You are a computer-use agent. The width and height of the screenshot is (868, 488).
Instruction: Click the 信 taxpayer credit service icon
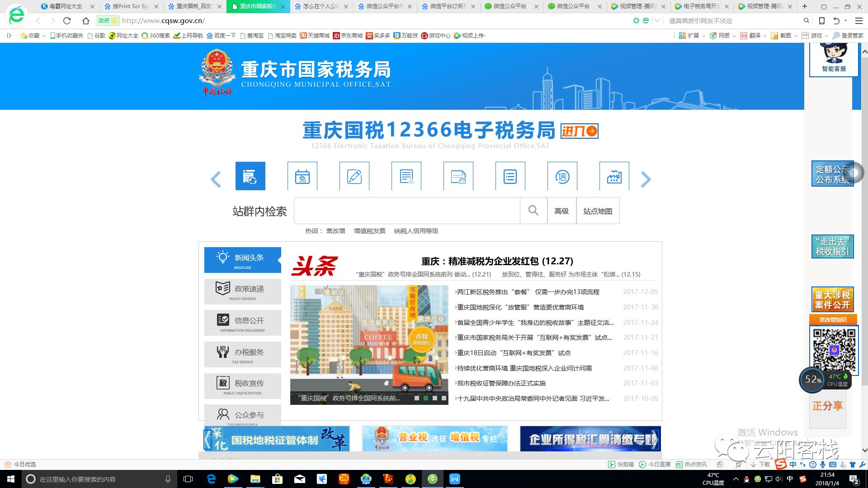coord(562,176)
